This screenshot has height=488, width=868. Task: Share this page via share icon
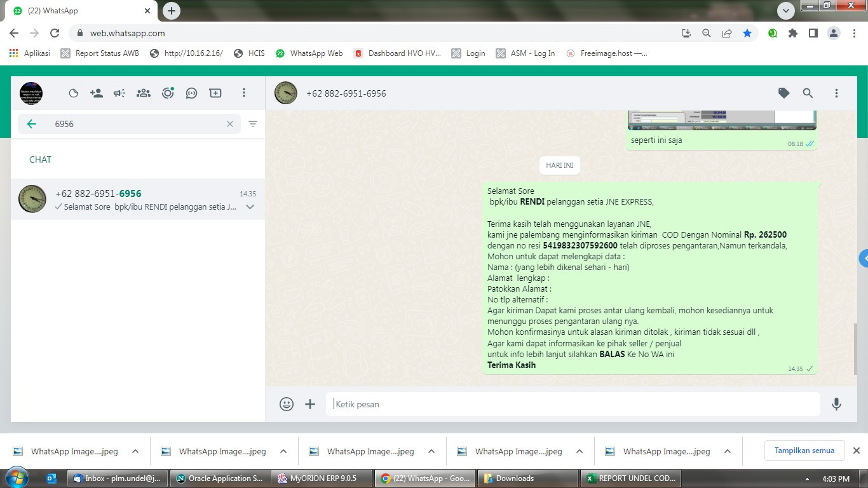click(727, 33)
